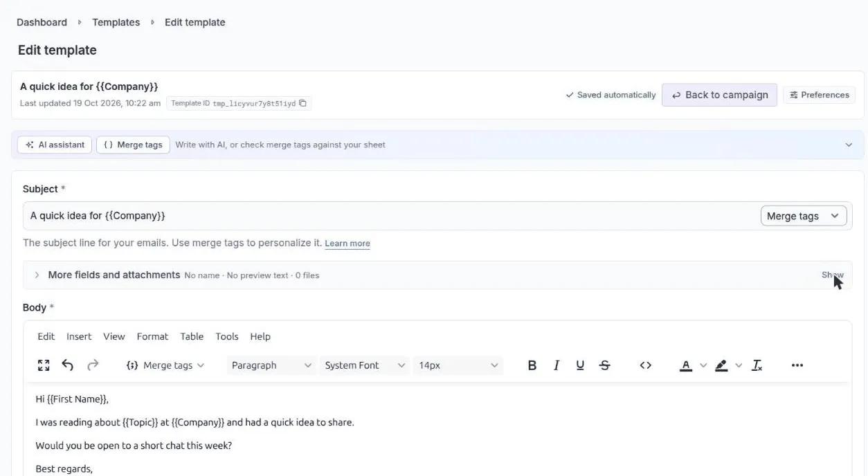Open body toolbar Merge tags dropdown
868x476 pixels.
(166, 365)
